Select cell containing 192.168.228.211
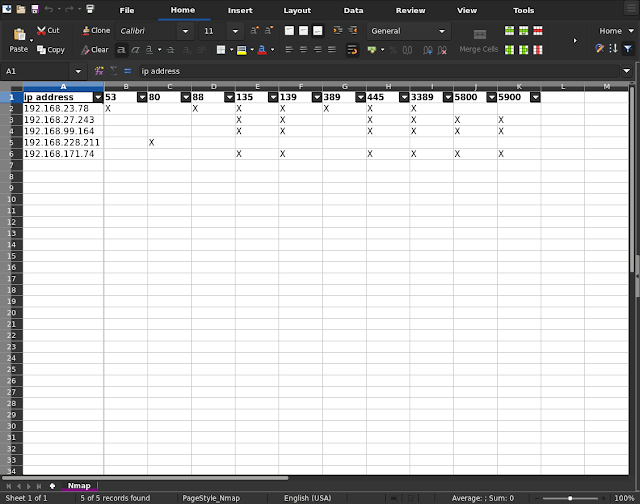640x504 pixels. (x=62, y=142)
